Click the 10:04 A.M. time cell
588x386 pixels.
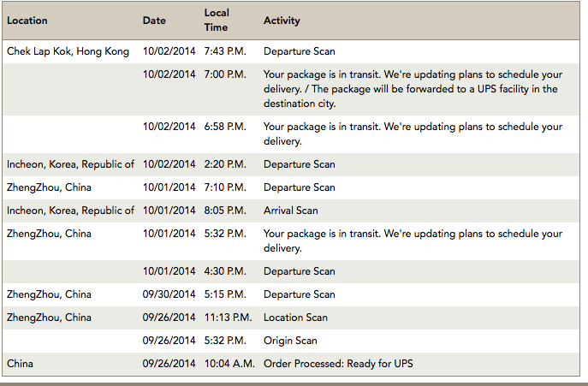[x=229, y=364]
